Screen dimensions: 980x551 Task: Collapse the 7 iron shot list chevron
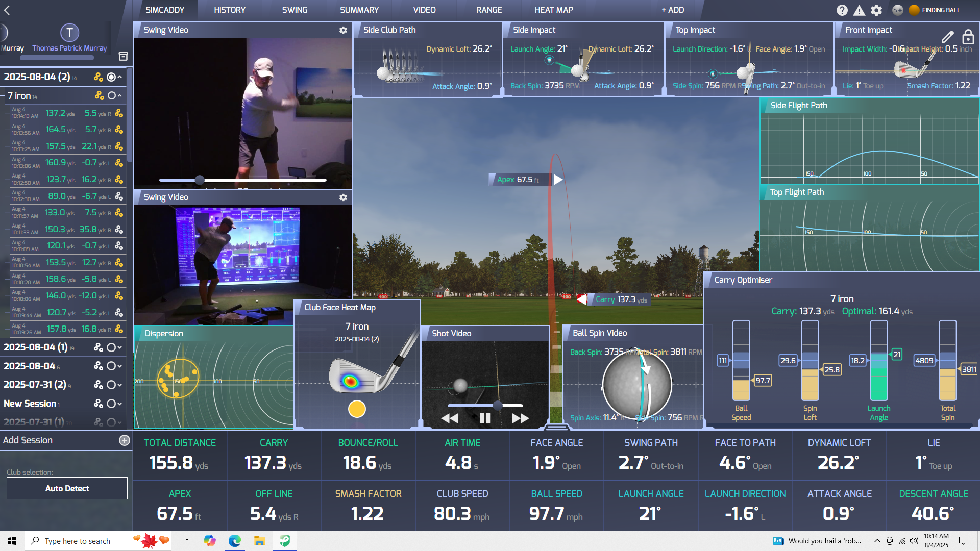pos(120,95)
